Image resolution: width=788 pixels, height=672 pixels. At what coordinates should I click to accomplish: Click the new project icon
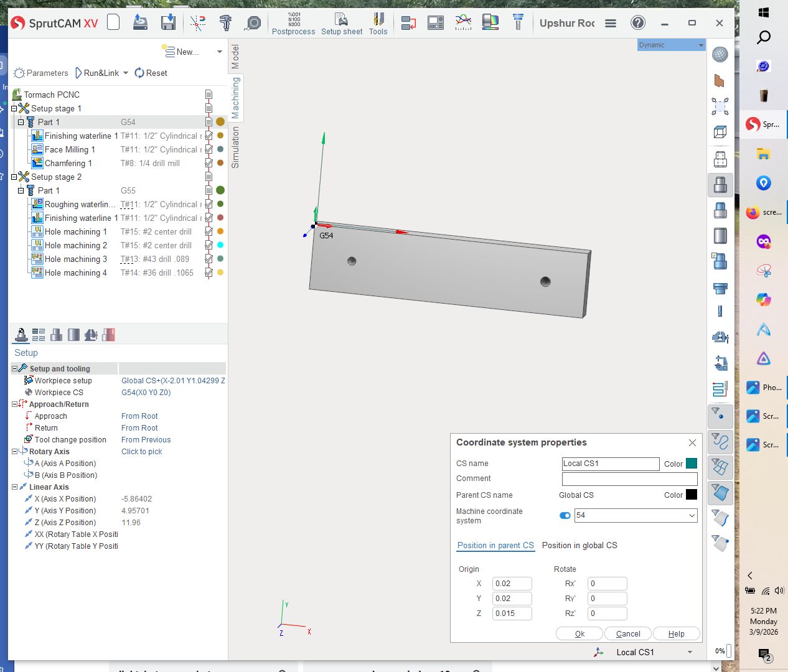point(113,22)
